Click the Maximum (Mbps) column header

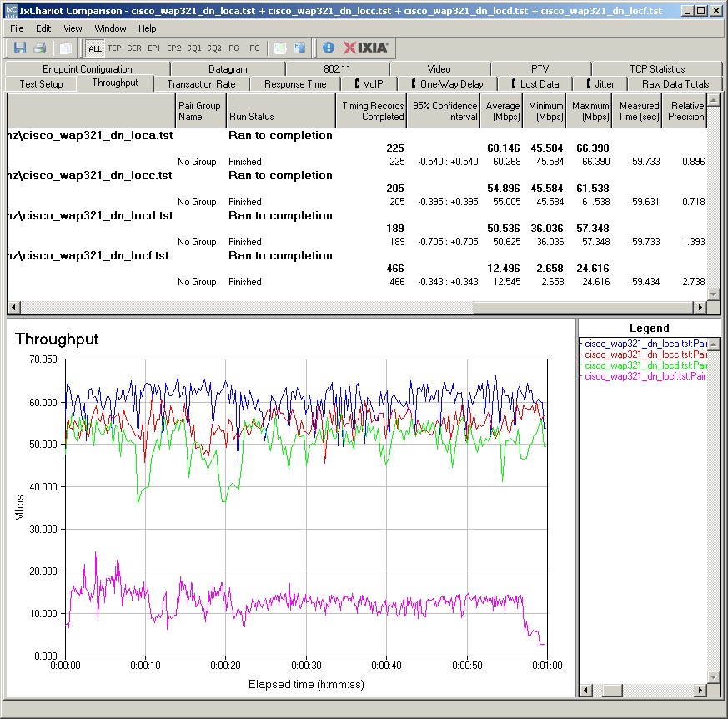click(x=589, y=111)
